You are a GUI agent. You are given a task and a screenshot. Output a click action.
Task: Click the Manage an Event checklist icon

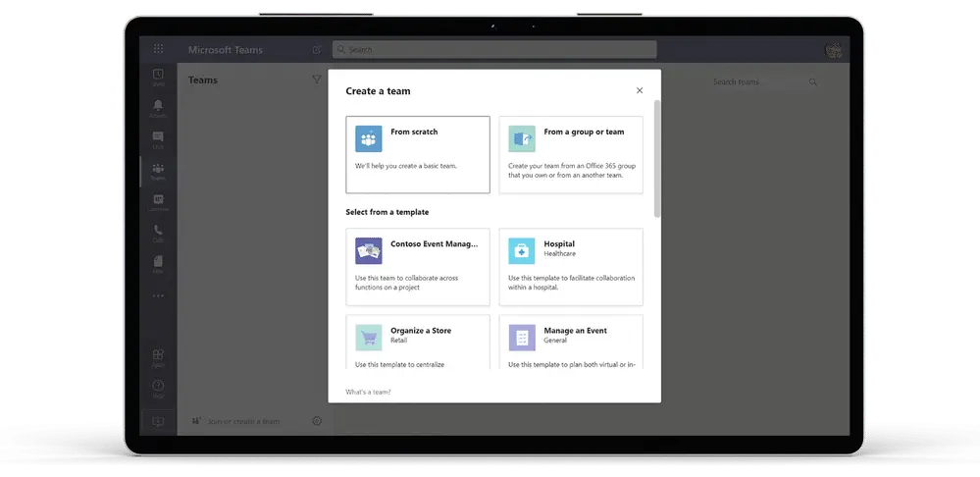point(522,338)
